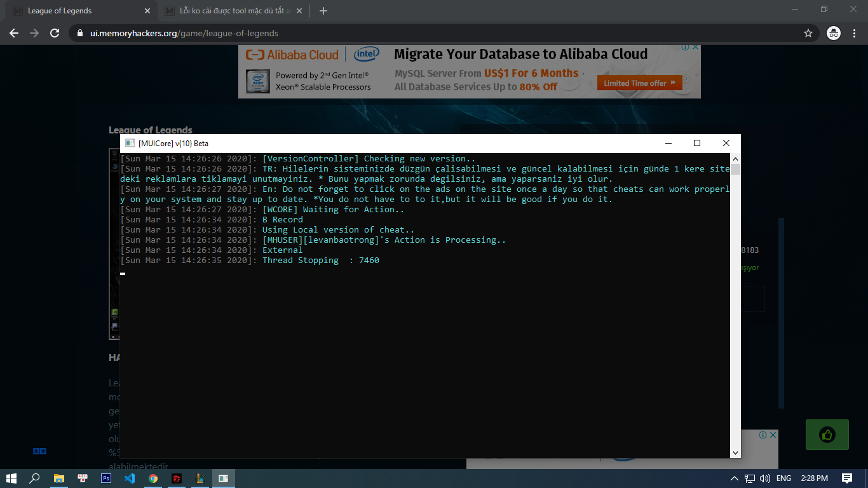This screenshot has width=868, height=488.
Task: Click the console scrollbar down arrow
Action: (735, 452)
